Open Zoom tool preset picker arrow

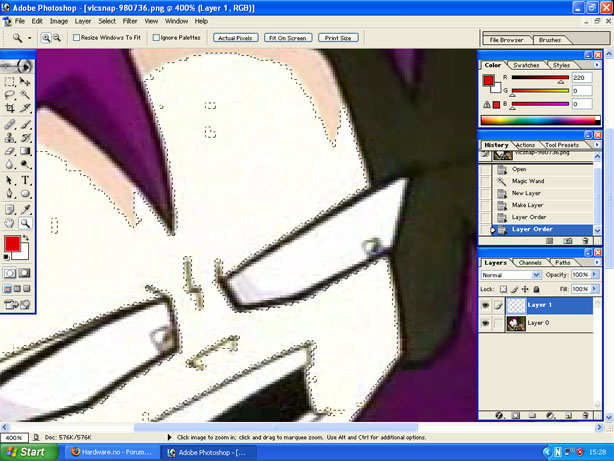pyautogui.click(x=29, y=38)
